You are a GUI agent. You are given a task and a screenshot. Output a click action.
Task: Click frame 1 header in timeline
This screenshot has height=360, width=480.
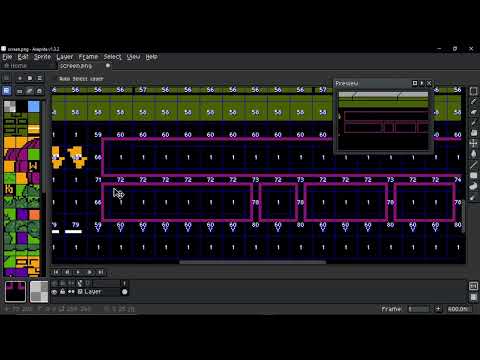pos(125,283)
